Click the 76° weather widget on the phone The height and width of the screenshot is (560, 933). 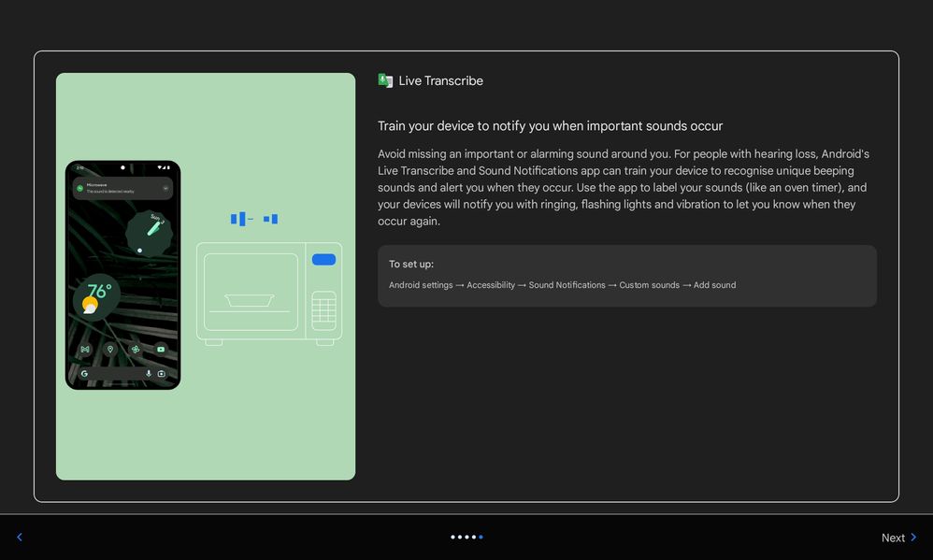click(x=96, y=297)
